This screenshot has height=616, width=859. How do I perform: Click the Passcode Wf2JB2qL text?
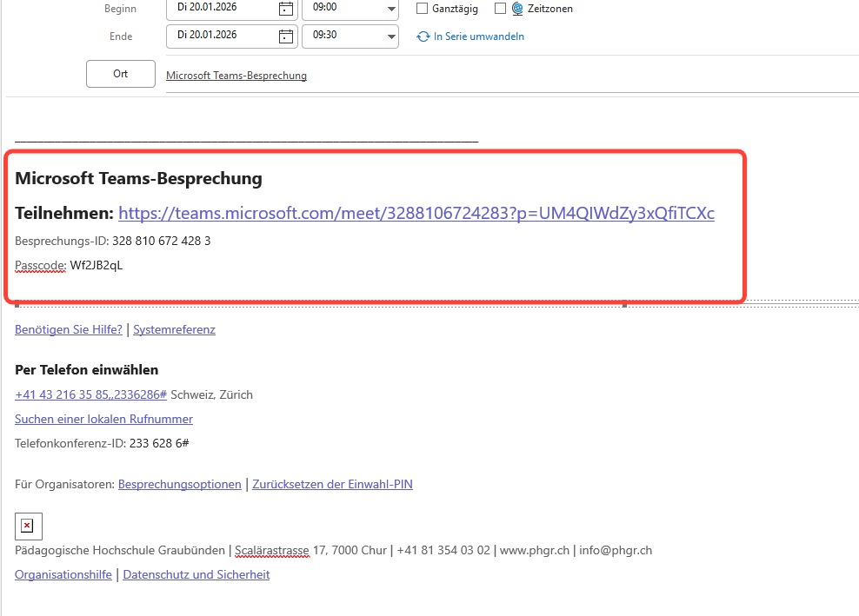tap(69, 266)
